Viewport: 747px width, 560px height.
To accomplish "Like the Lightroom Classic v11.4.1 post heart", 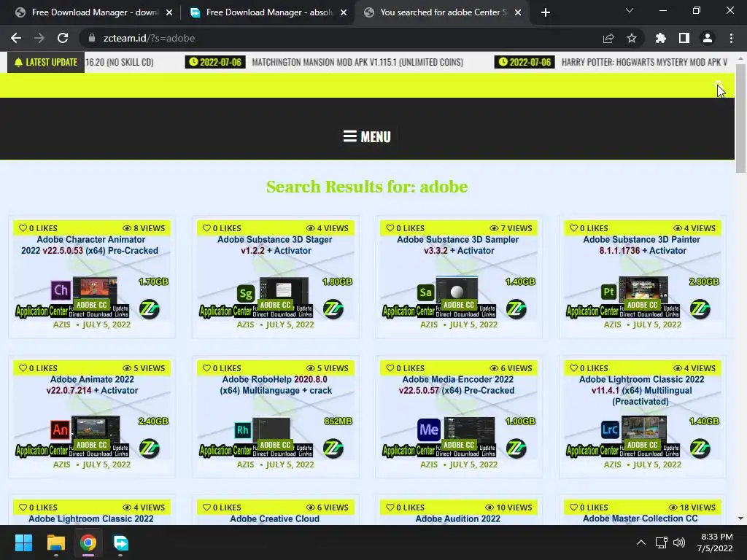I will 573,368.
